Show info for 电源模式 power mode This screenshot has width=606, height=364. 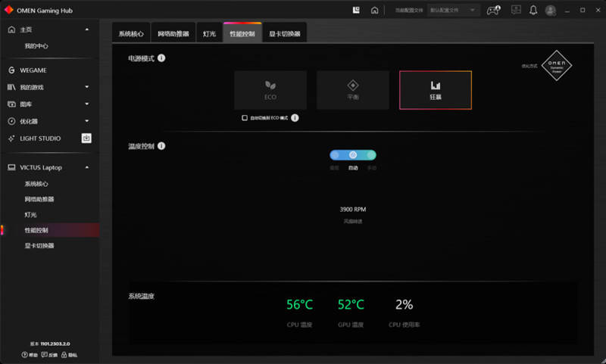pyautogui.click(x=161, y=58)
